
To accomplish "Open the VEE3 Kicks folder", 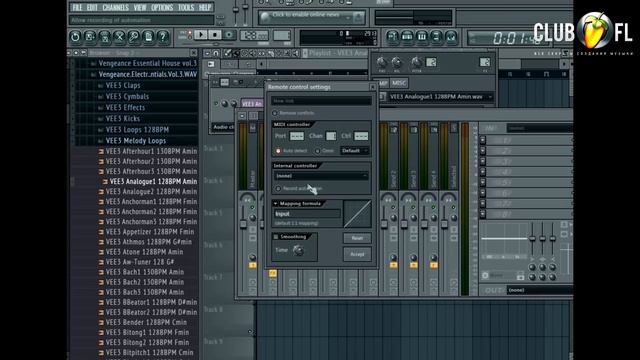I will [x=122, y=118].
